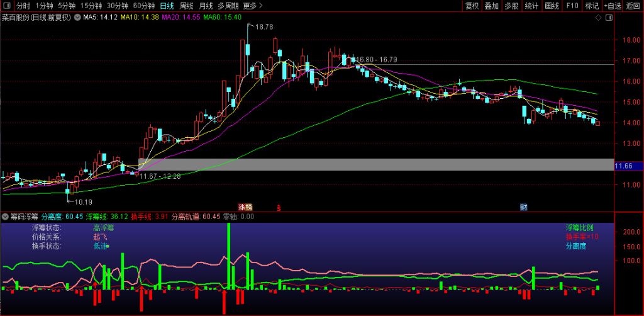Switch to the 60分钟 period tab
This screenshot has width=644, height=316.
click(x=144, y=6)
